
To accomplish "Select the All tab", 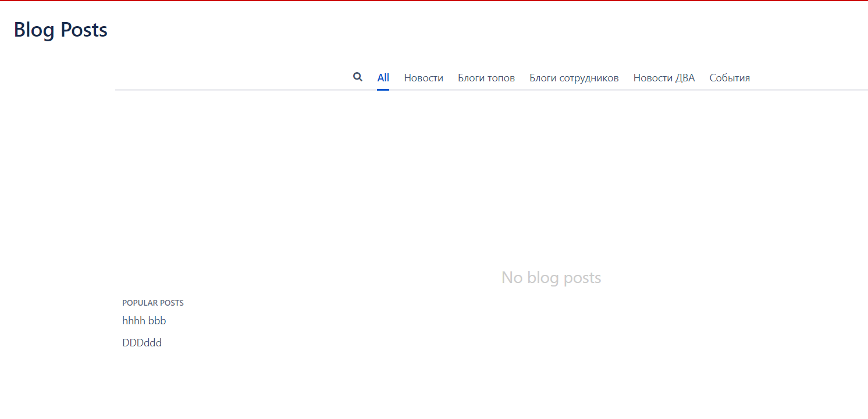I will [x=383, y=78].
